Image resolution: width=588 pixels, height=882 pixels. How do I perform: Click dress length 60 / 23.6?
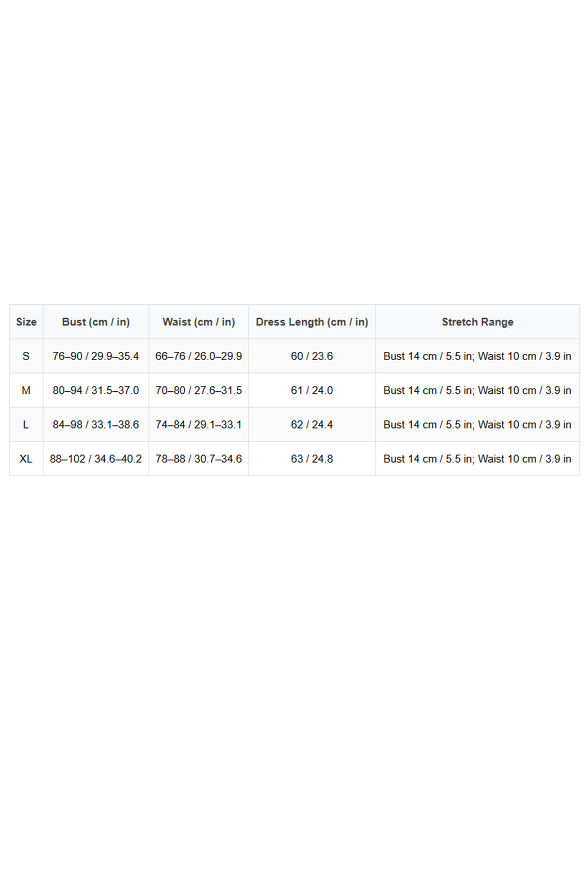(312, 356)
